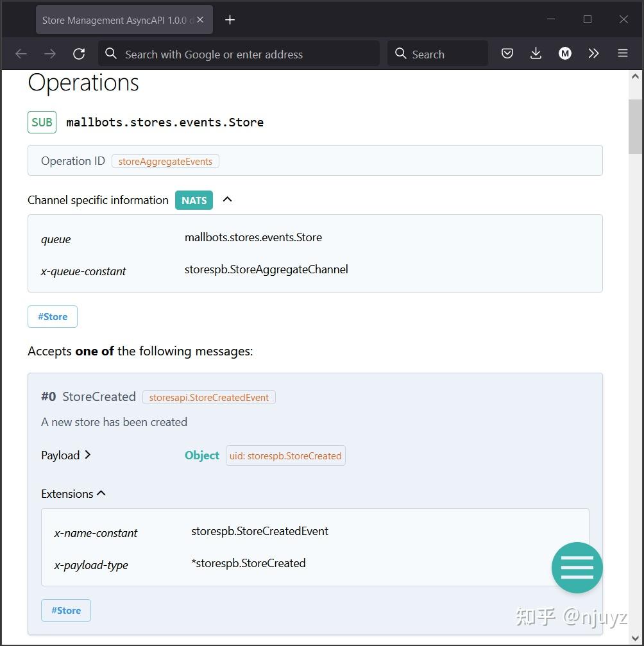Click the #Store tag under channel info

(53, 317)
